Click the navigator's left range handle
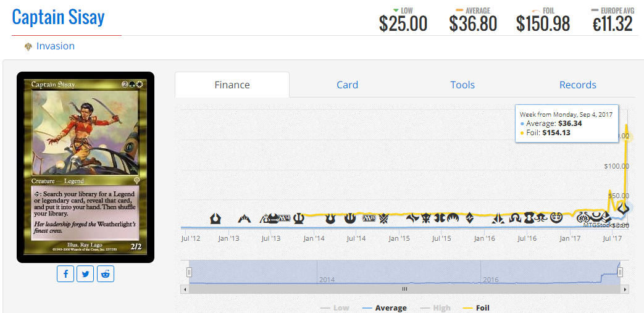644x313 pixels. (190, 272)
